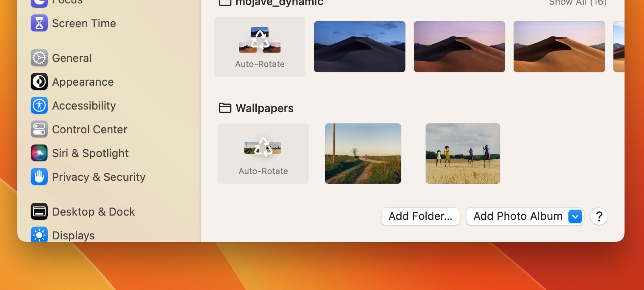Go to Privacy & Security label
This screenshot has width=644, height=290.
(99, 177)
